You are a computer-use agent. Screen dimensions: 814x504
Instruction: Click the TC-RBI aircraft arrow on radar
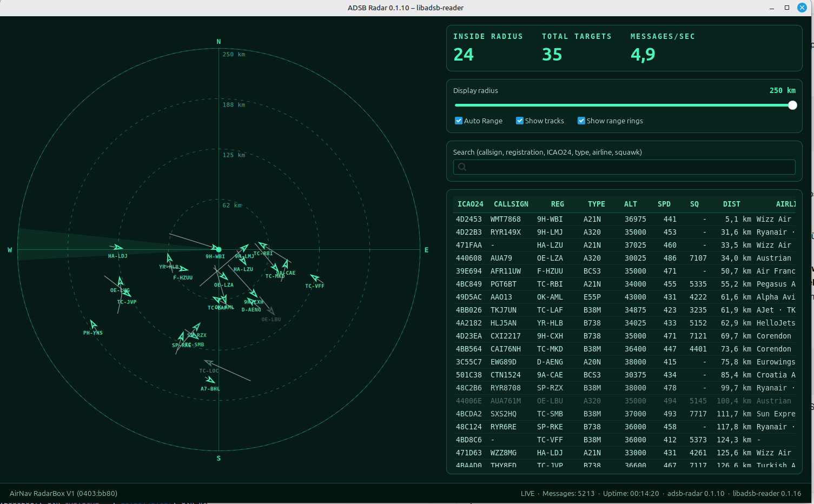pyautogui.click(x=263, y=245)
